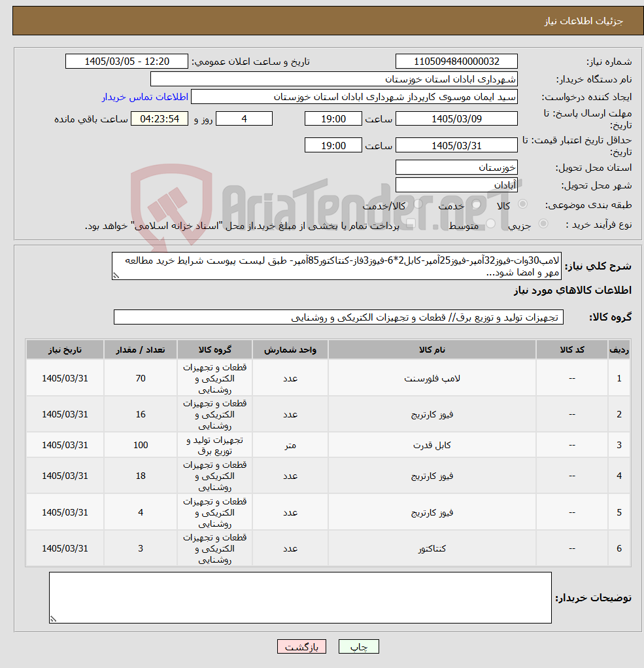The image size is (644, 668).
Task: Click the توضیحات خریدار text area
Action: 300,598
